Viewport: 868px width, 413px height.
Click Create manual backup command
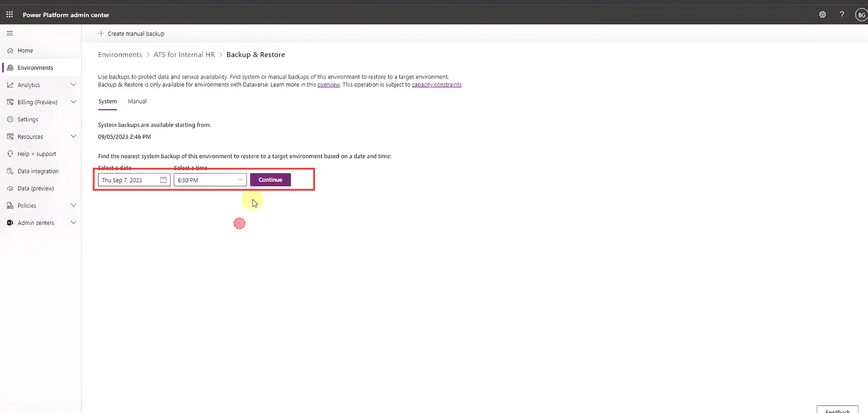coord(132,34)
